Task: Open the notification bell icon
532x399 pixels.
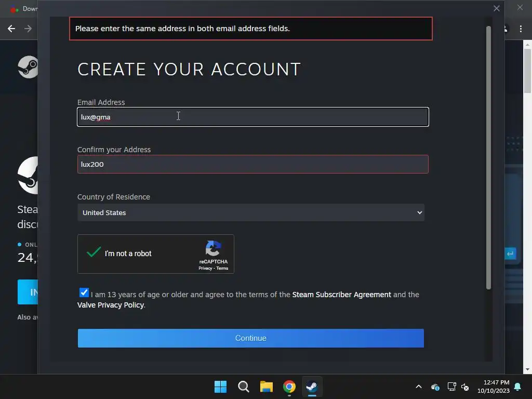Action: coord(518,387)
